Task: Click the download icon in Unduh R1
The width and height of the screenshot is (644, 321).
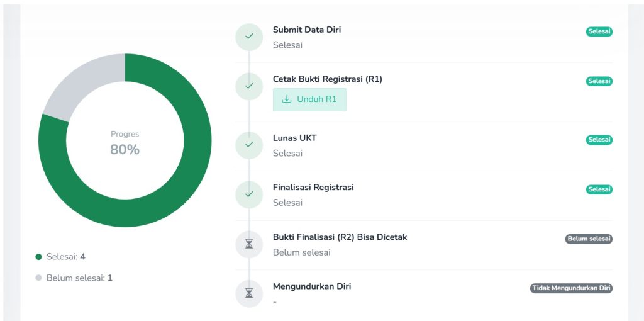Action: coord(287,99)
